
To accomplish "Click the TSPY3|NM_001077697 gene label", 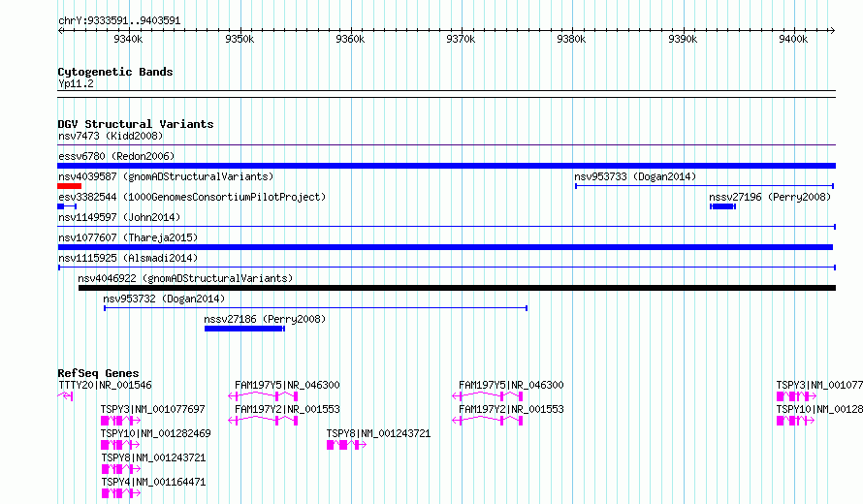I will [x=152, y=409].
